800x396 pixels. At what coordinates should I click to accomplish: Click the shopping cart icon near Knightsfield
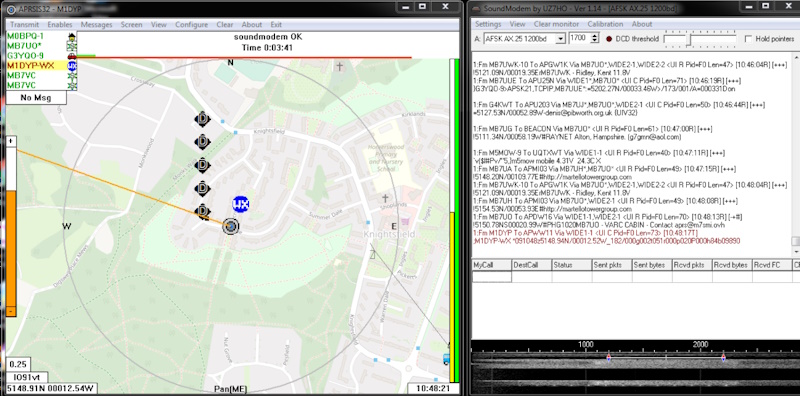[x=406, y=221]
